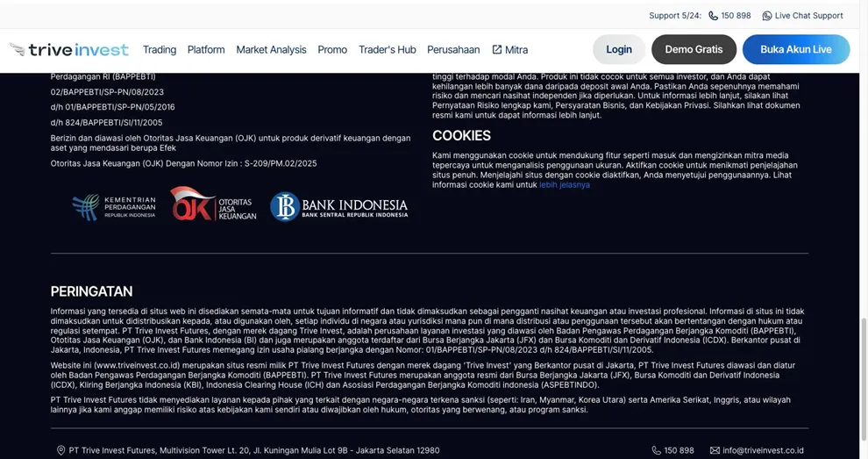Click the d/h 824/BAPPEBTI/SI/11/2005 text
Screen dimensions: 868x459
[106, 123]
